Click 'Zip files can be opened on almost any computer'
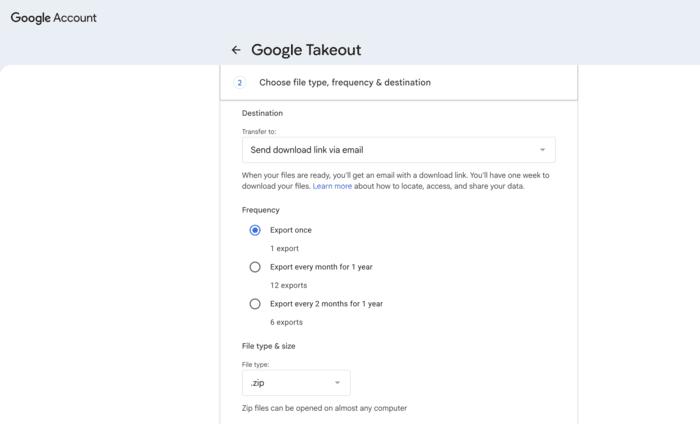700x424 pixels. pos(325,408)
